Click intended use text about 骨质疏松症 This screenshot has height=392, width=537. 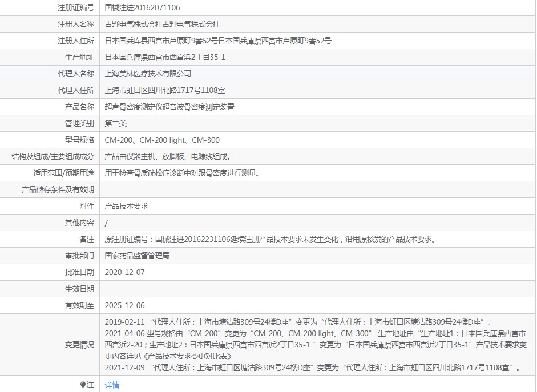pos(182,173)
